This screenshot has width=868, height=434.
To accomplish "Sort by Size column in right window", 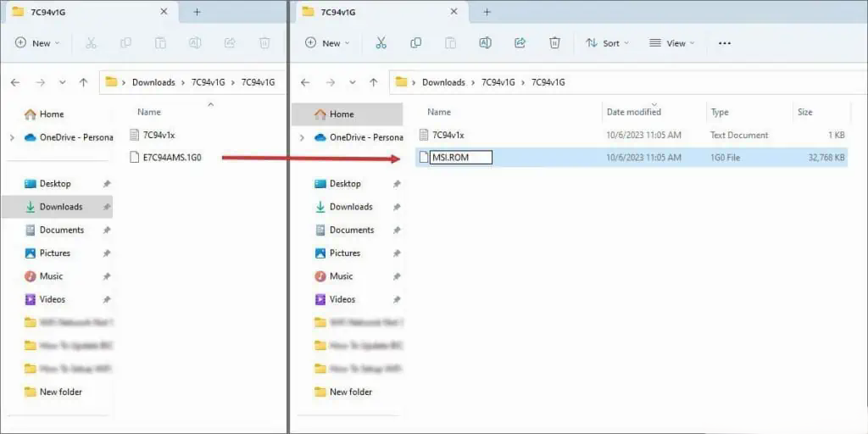I will pyautogui.click(x=805, y=112).
